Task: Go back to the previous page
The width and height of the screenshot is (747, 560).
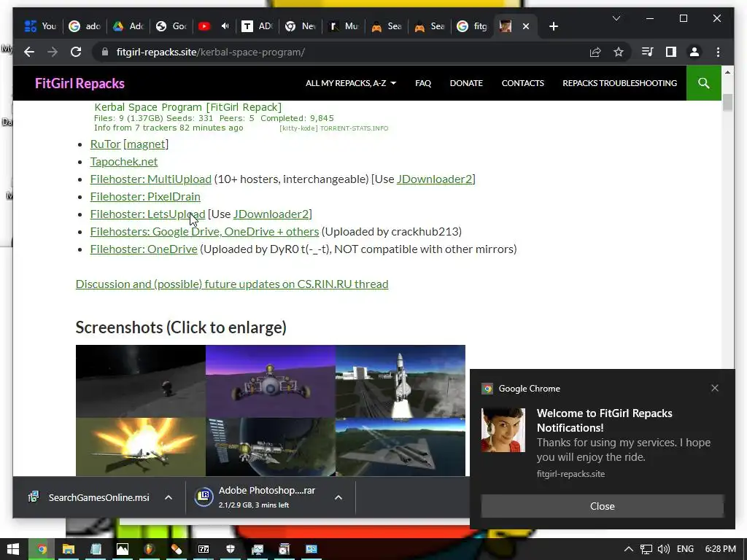Action: click(29, 52)
